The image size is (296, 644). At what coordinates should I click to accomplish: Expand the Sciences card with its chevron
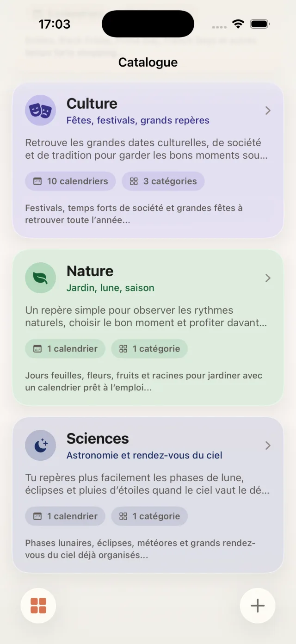267,445
